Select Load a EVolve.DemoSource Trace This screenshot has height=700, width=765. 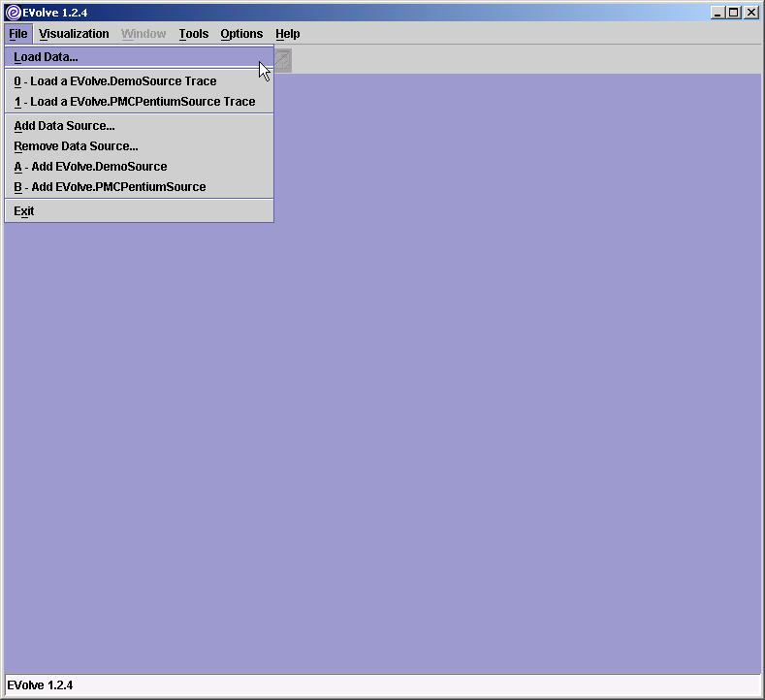[139, 81]
